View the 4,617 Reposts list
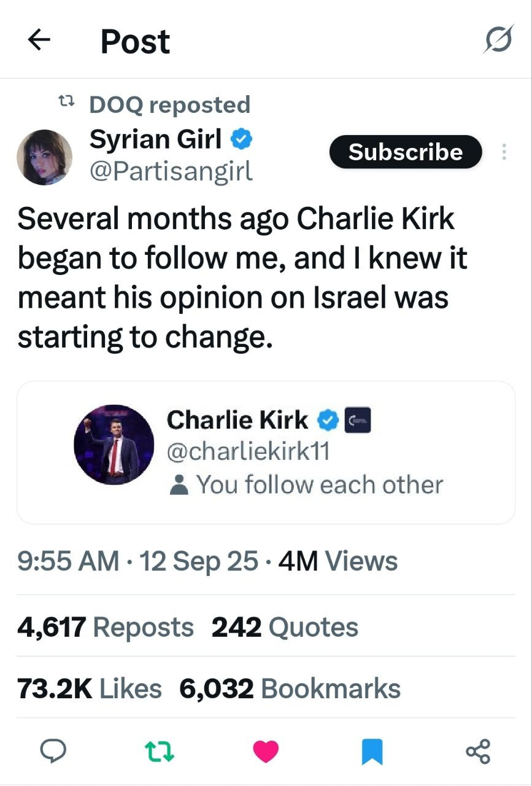The height and width of the screenshot is (786, 532). [x=106, y=627]
